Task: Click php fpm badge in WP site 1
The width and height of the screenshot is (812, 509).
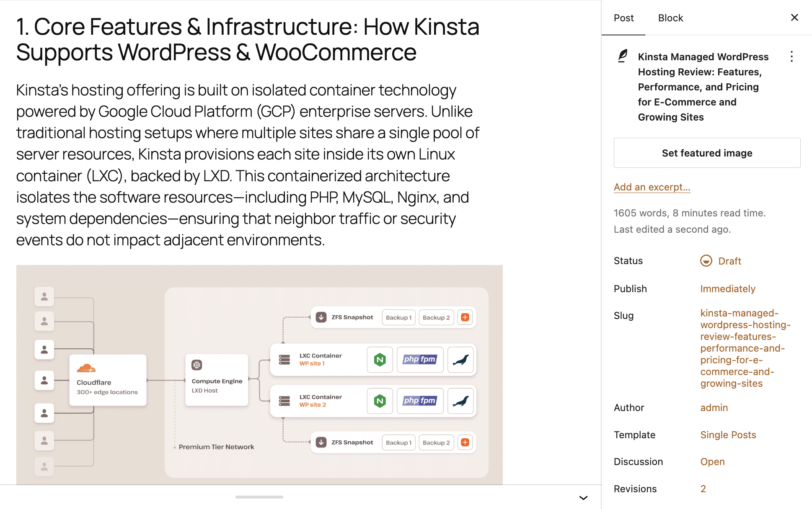Action: (420, 360)
